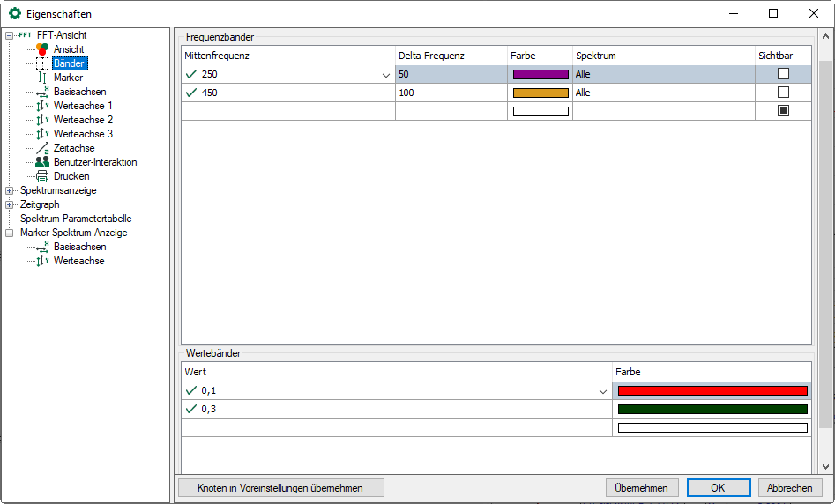The height and width of the screenshot is (504, 835).
Task: Toggle Sichtbar checkbox for 250 band
Action: [782, 74]
